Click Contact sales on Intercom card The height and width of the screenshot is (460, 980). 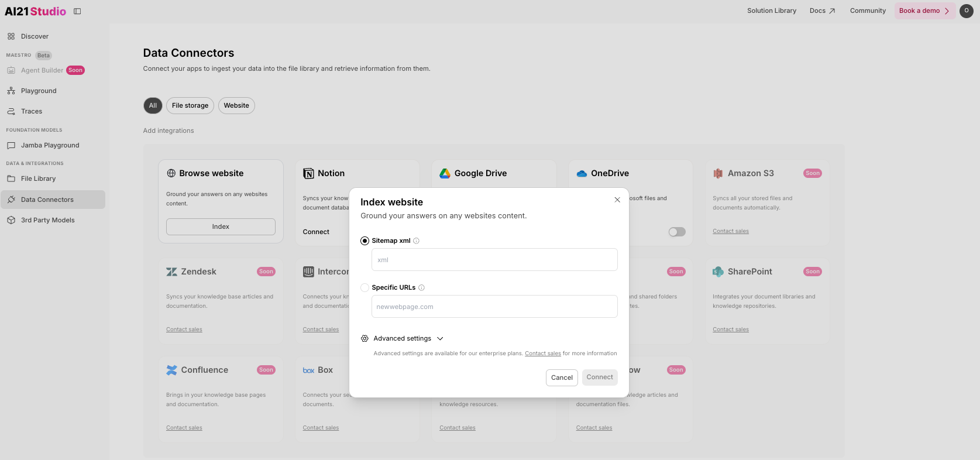click(x=321, y=329)
